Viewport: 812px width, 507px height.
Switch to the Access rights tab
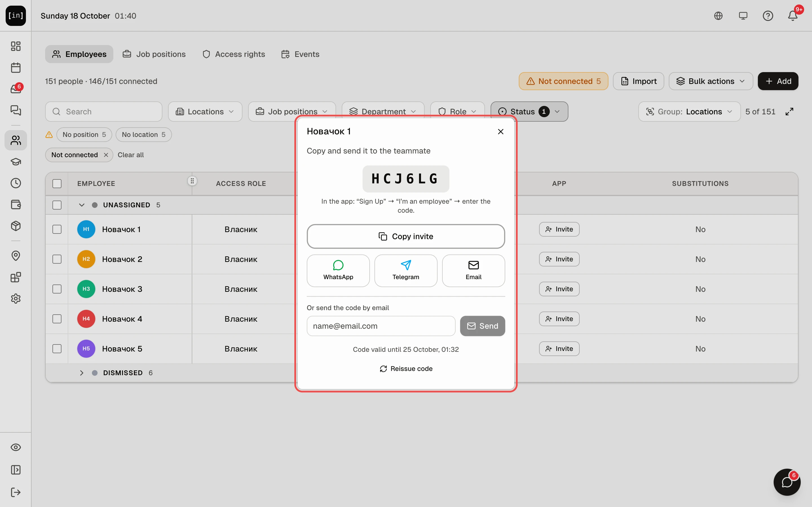tap(234, 54)
